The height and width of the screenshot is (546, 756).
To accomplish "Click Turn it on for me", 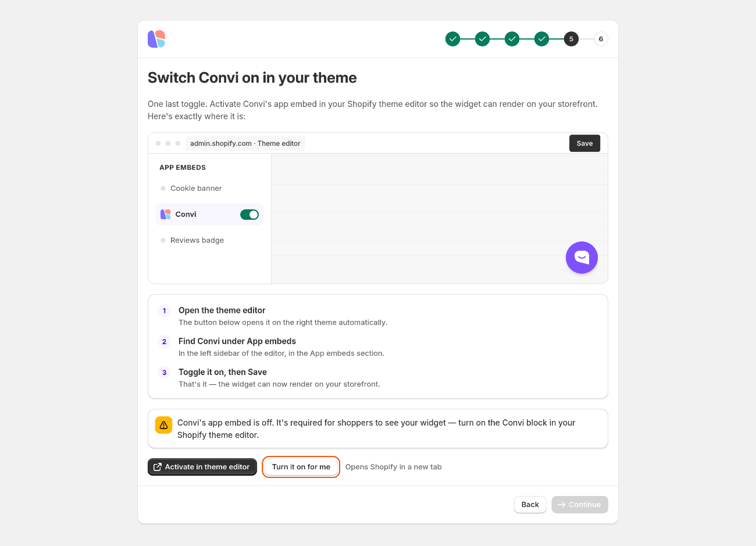I will click(x=301, y=467).
